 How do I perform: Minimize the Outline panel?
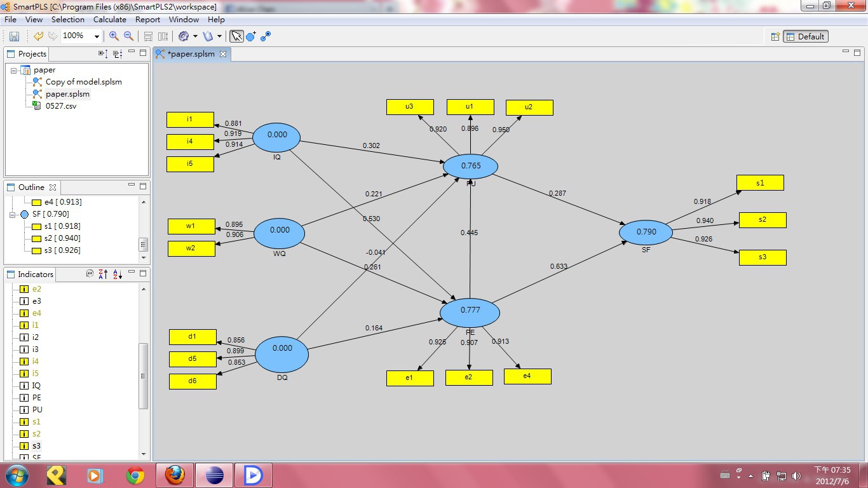(132, 186)
